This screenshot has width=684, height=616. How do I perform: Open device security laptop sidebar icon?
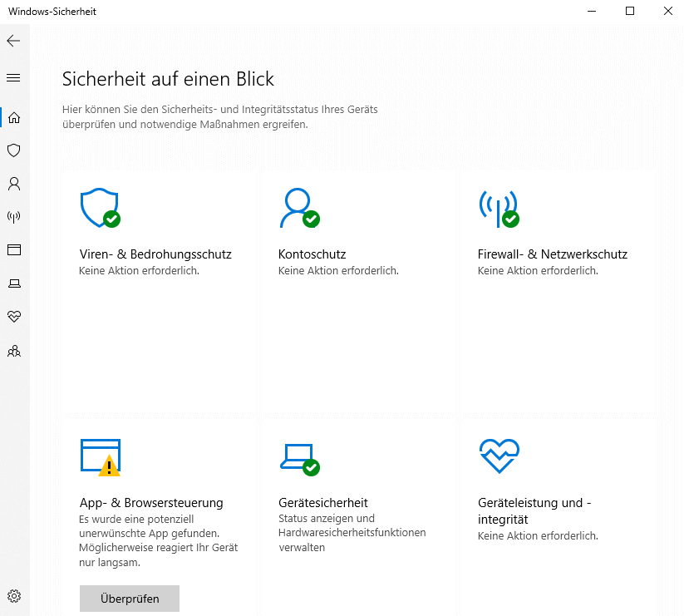[x=14, y=283]
